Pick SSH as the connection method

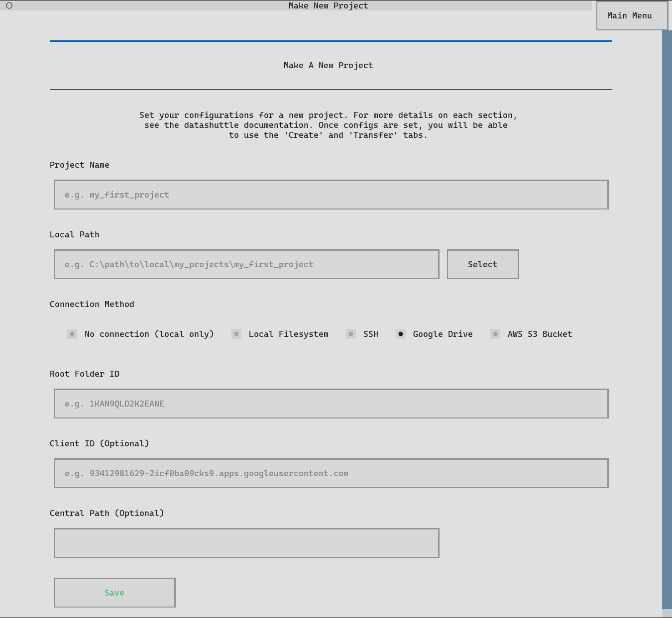(351, 334)
